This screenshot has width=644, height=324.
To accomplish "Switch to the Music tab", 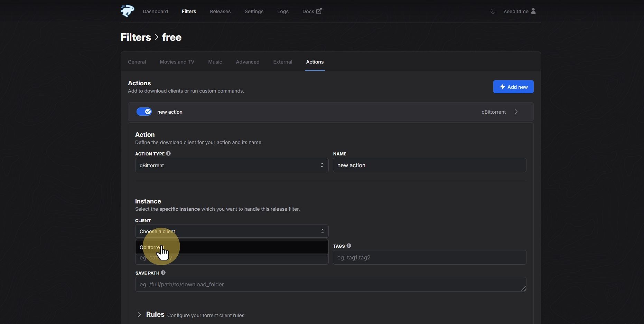I will pyautogui.click(x=215, y=62).
